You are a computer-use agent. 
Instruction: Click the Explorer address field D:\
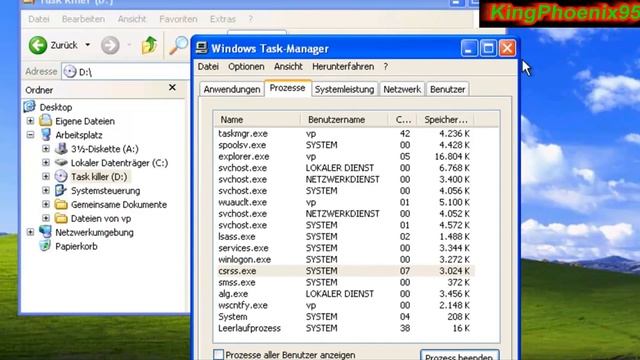point(127,71)
